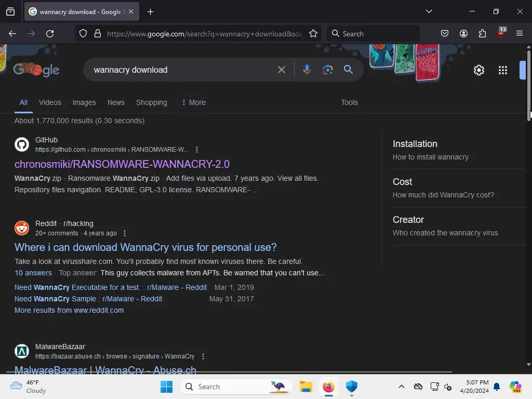This screenshot has height=399, width=532.
Task: Switch to Shopping results tab
Action: click(152, 102)
